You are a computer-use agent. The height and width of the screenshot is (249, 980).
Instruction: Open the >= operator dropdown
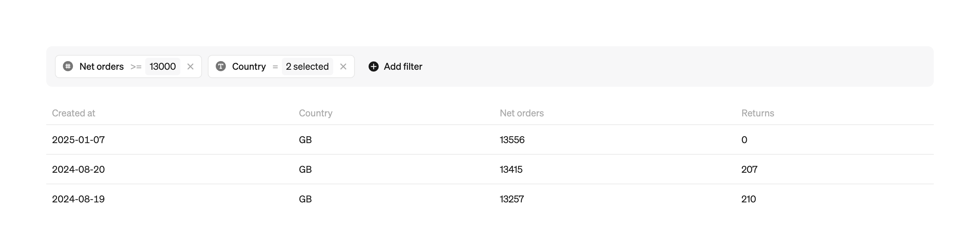(x=136, y=66)
